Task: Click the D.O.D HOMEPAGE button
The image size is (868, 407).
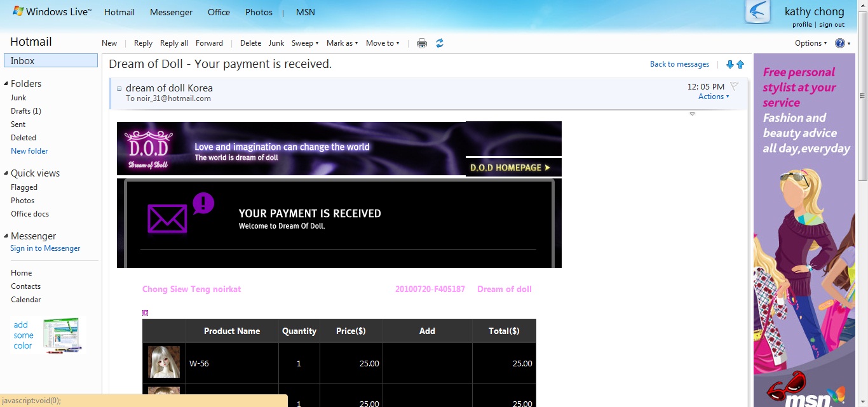Action: (513, 168)
